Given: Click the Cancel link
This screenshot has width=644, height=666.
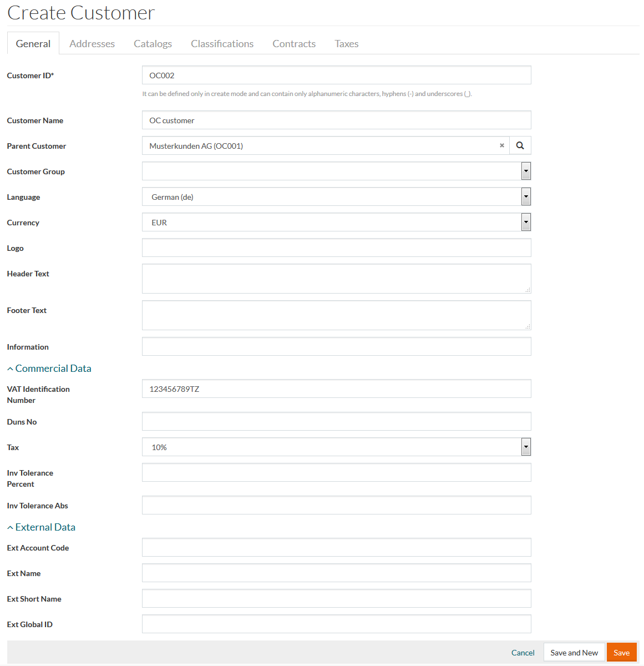Looking at the screenshot, I should click(523, 653).
